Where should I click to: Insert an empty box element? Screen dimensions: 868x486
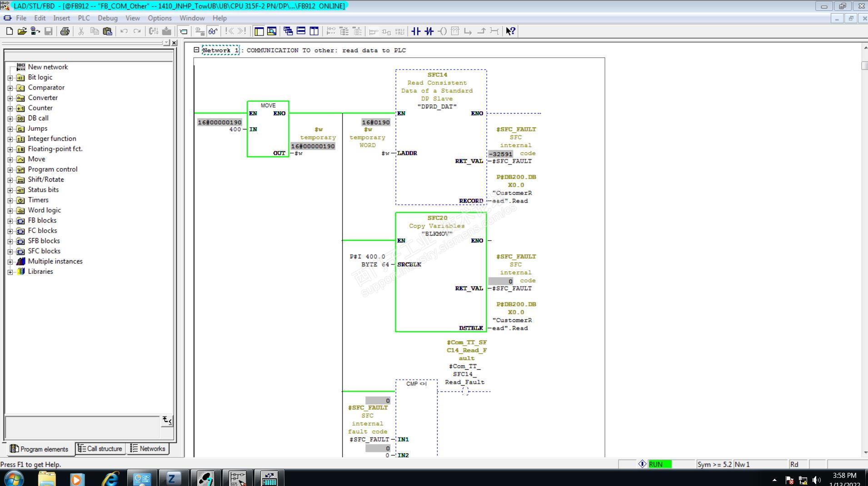[455, 31]
